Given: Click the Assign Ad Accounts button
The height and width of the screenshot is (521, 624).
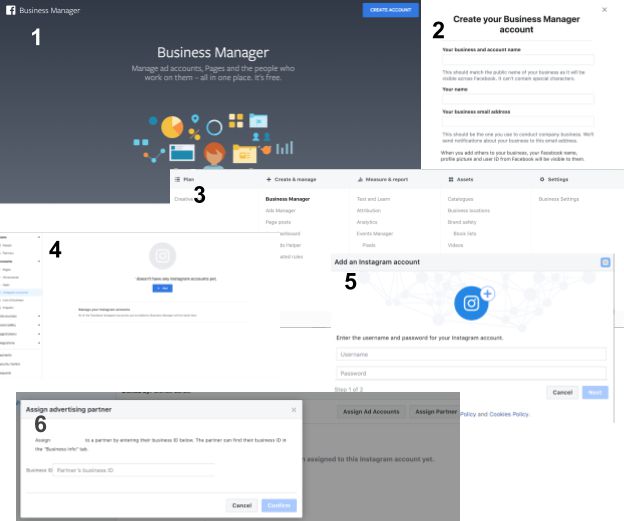Looking at the screenshot, I should pos(371,412).
